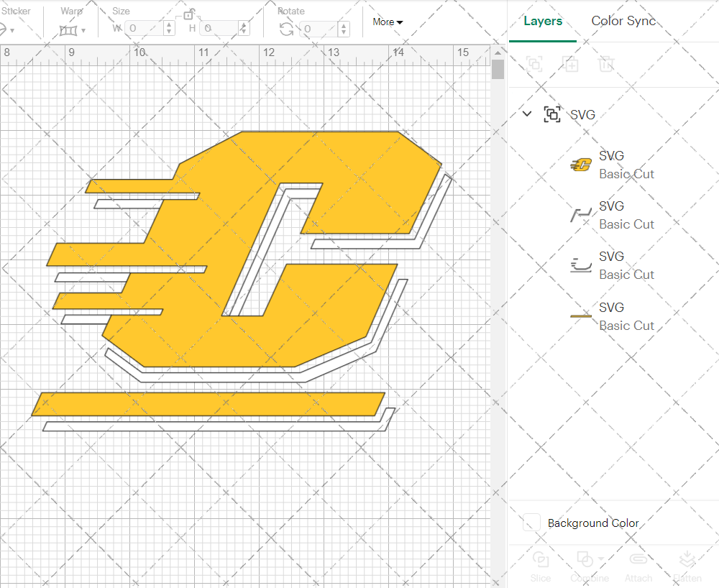The height and width of the screenshot is (588, 719).
Task: Open the Layers panel tab
Action: (543, 21)
